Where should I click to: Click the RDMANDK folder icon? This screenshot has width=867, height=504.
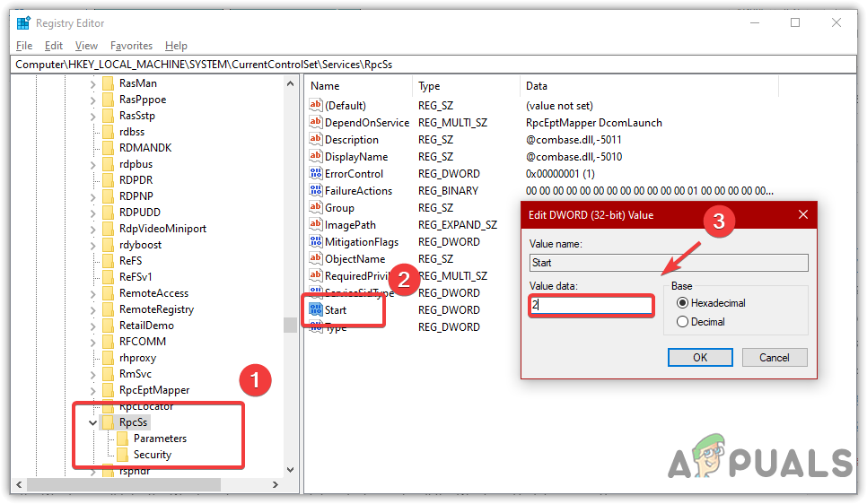(x=109, y=148)
